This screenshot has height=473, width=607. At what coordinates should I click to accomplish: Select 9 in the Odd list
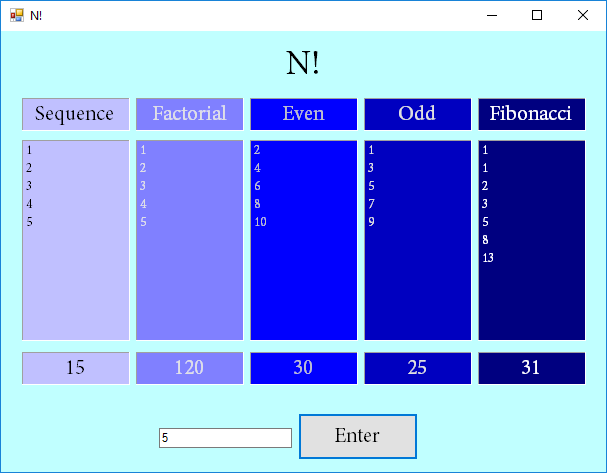coord(371,222)
